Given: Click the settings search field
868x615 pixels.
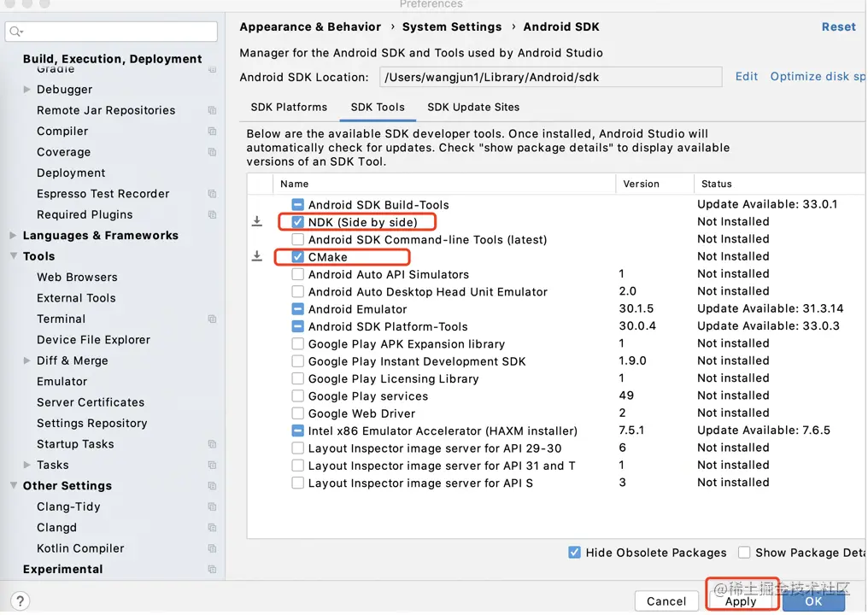Looking at the screenshot, I should 111,32.
